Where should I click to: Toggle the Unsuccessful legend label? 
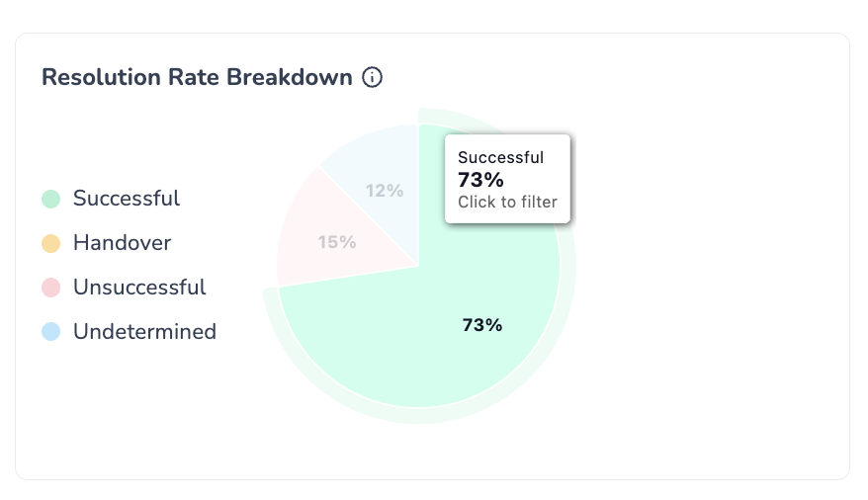click(139, 288)
